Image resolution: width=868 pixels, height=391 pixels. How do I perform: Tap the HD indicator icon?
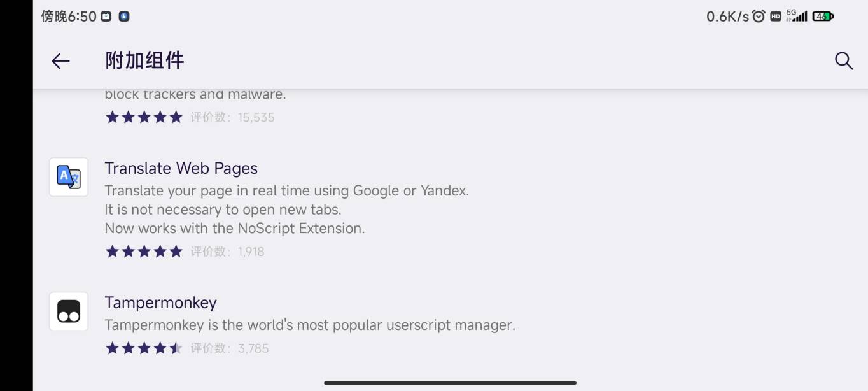[x=775, y=17]
